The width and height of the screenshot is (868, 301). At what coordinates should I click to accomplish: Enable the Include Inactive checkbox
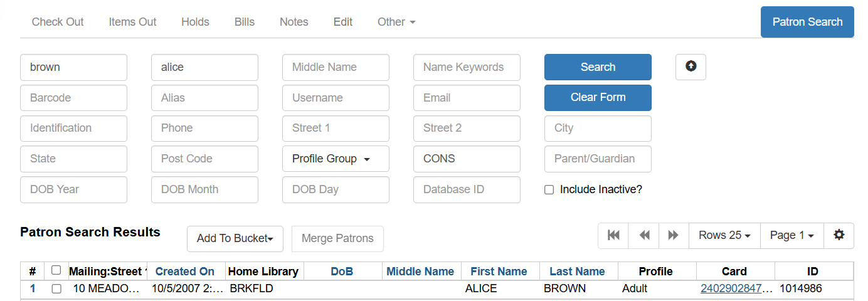[x=549, y=189]
